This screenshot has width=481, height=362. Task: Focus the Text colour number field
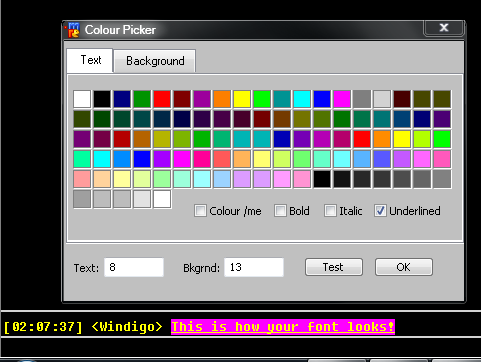point(134,267)
